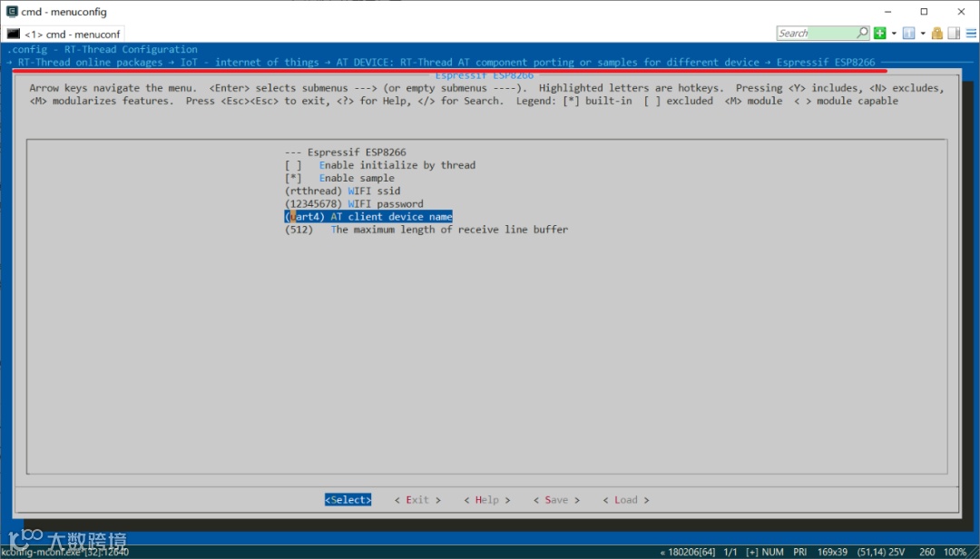980x559 pixels.
Task: Click the '1/1' console count status entry
Action: coord(730,552)
